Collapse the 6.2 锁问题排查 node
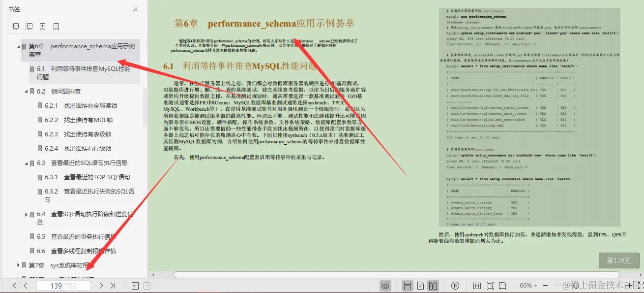The width and height of the screenshot is (644, 293). (26, 92)
